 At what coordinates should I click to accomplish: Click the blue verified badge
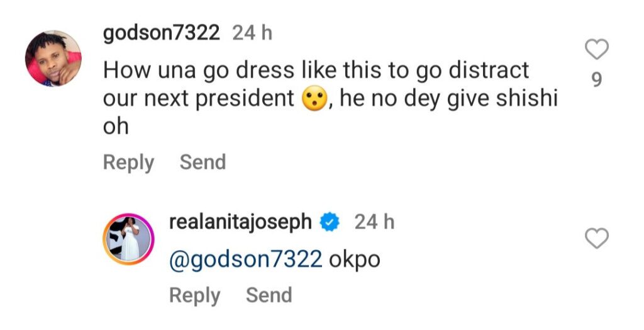pyautogui.click(x=331, y=222)
